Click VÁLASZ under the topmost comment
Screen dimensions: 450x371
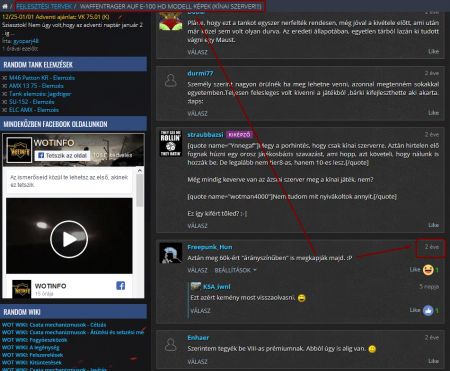pos(197,52)
